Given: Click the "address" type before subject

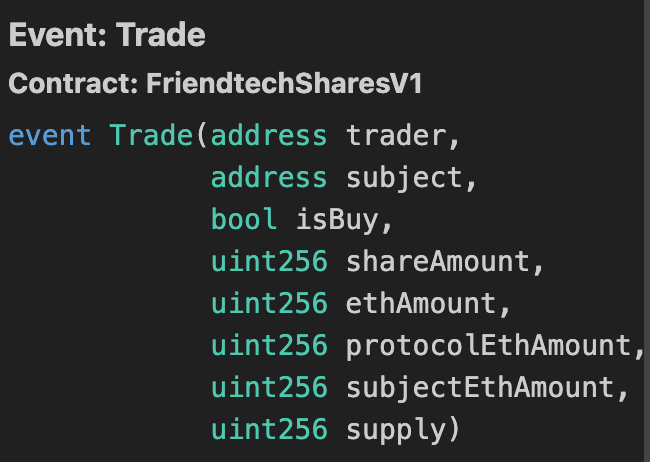Looking at the screenshot, I should point(269,178).
